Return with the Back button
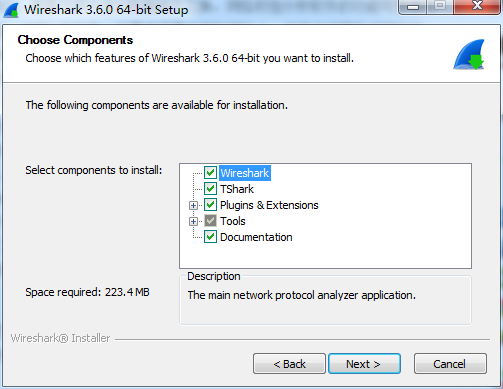This screenshot has height=389, width=503. (289, 364)
